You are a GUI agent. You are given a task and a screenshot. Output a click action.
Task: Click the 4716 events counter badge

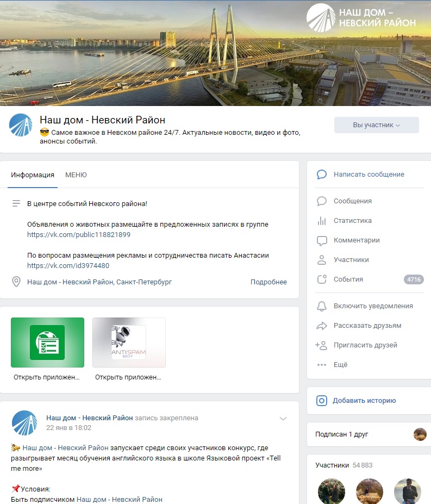coord(414,279)
